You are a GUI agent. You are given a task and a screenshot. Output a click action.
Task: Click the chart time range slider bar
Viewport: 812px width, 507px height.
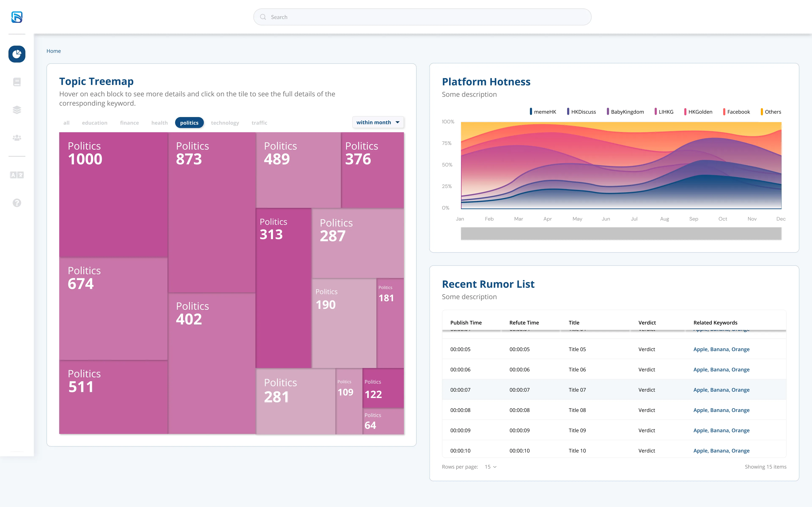coord(621,233)
